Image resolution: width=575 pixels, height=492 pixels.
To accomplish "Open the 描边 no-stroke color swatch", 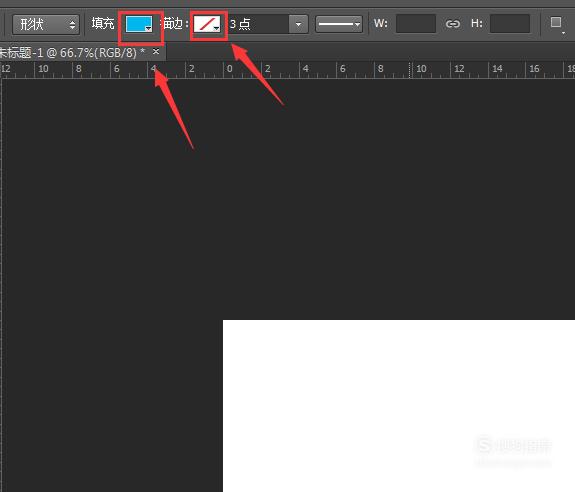I will (207, 24).
